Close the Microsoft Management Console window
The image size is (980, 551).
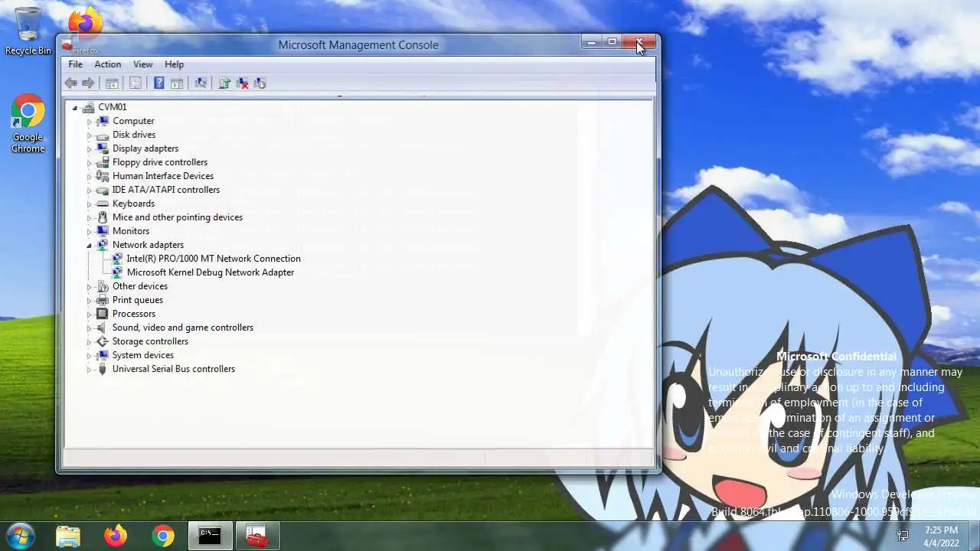[x=639, y=42]
